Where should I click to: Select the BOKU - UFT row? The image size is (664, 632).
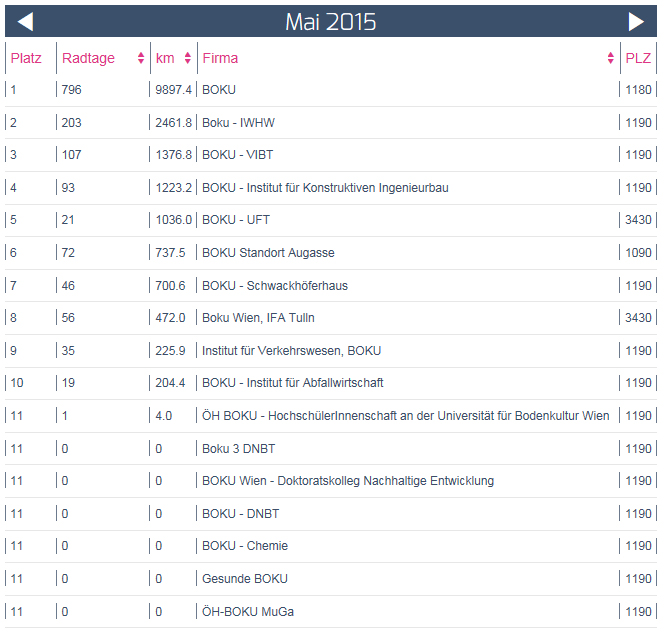click(x=236, y=220)
